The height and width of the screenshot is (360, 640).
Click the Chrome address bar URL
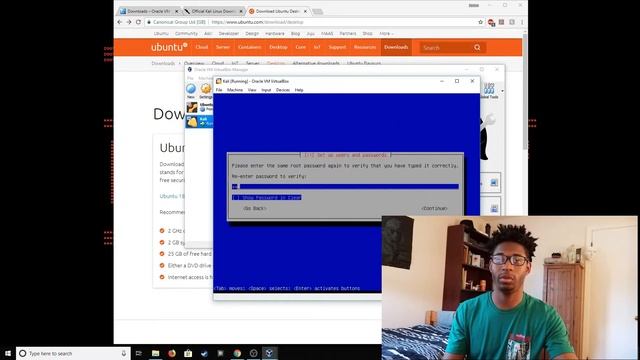pyautogui.click(x=258, y=22)
